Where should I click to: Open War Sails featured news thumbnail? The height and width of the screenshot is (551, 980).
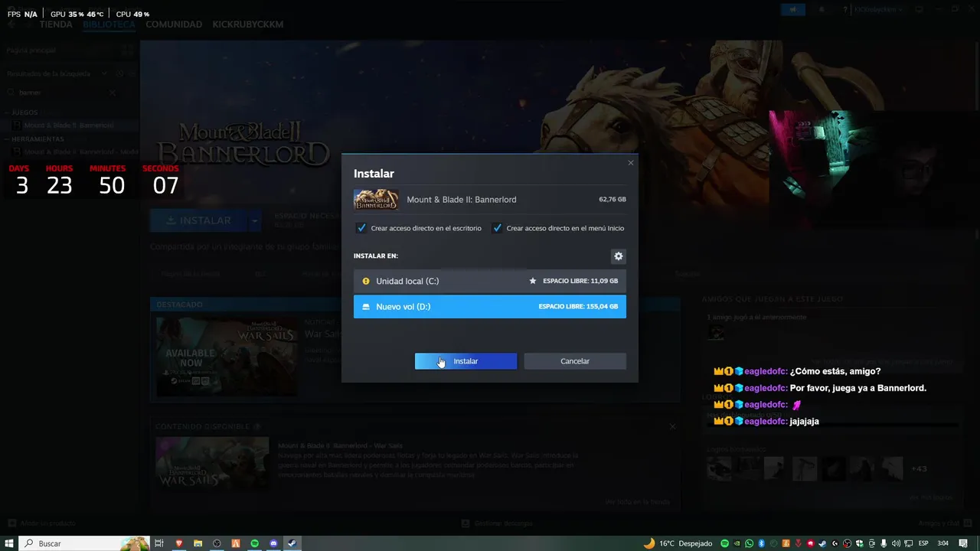(x=227, y=357)
